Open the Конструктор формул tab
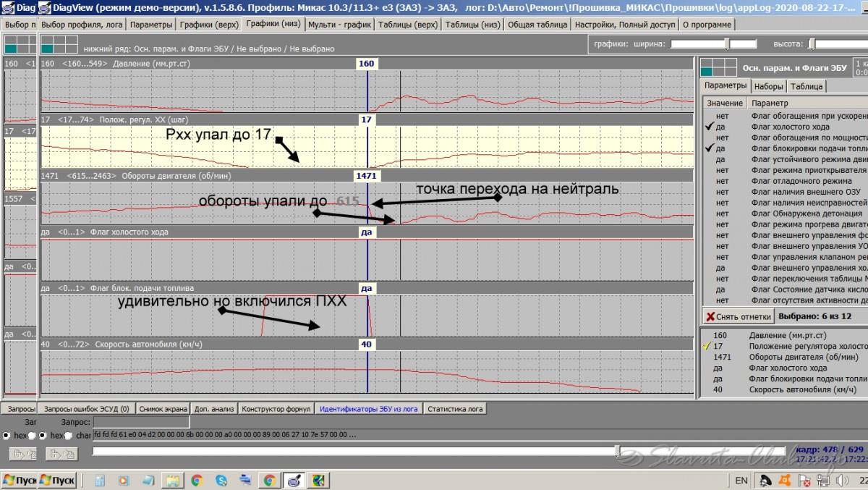 click(x=276, y=409)
